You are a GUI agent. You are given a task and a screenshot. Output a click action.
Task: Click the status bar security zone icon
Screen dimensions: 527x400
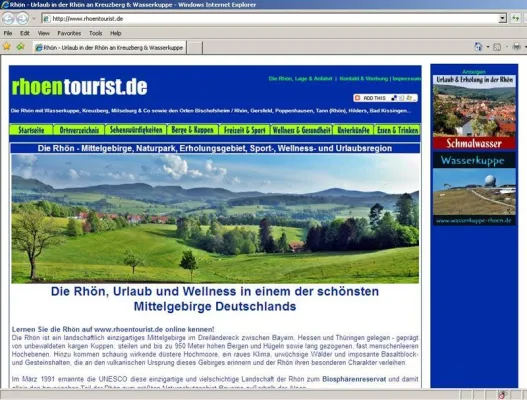click(502, 395)
